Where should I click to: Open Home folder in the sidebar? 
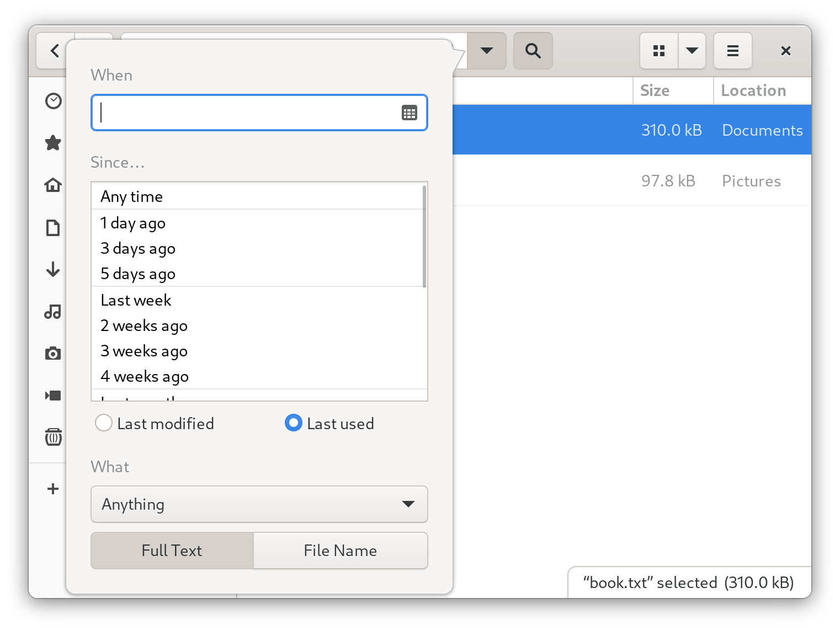pos(53,185)
